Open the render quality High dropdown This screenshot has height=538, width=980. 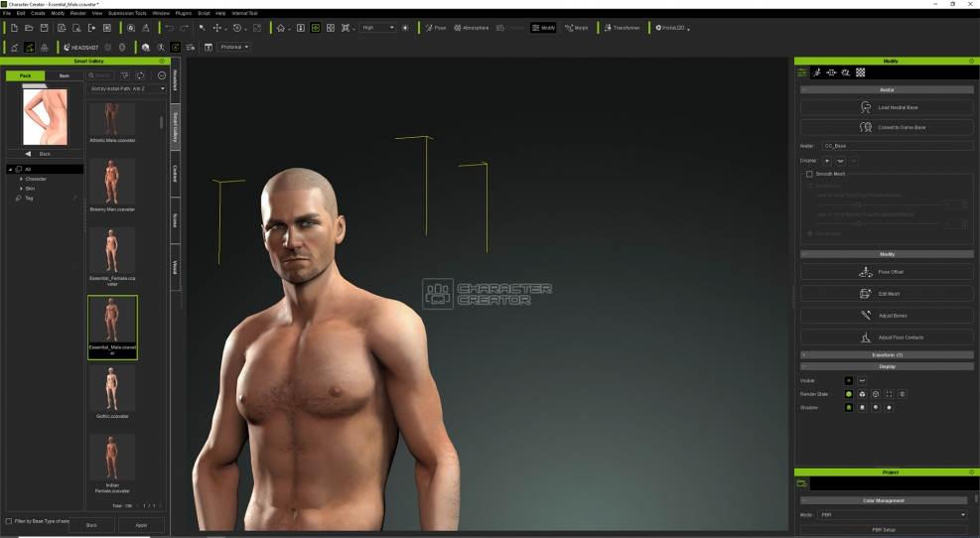click(x=377, y=28)
